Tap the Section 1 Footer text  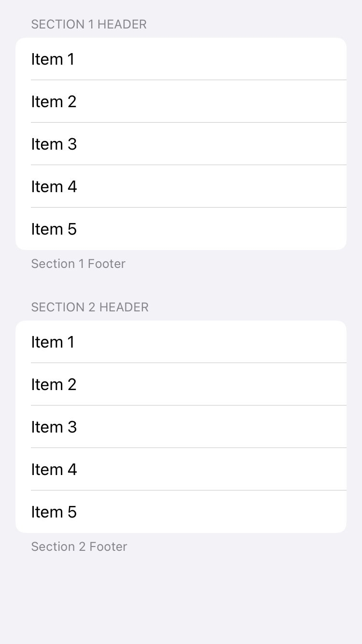point(78,264)
